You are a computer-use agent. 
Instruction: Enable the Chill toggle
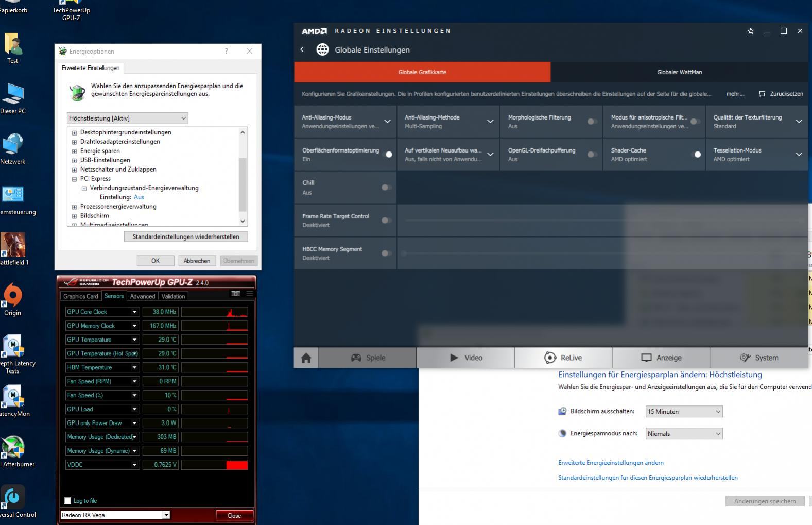point(386,188)
